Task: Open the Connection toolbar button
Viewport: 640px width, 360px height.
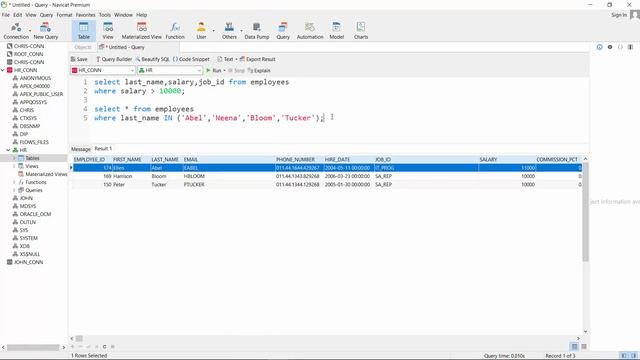Action: click(16, 31)
